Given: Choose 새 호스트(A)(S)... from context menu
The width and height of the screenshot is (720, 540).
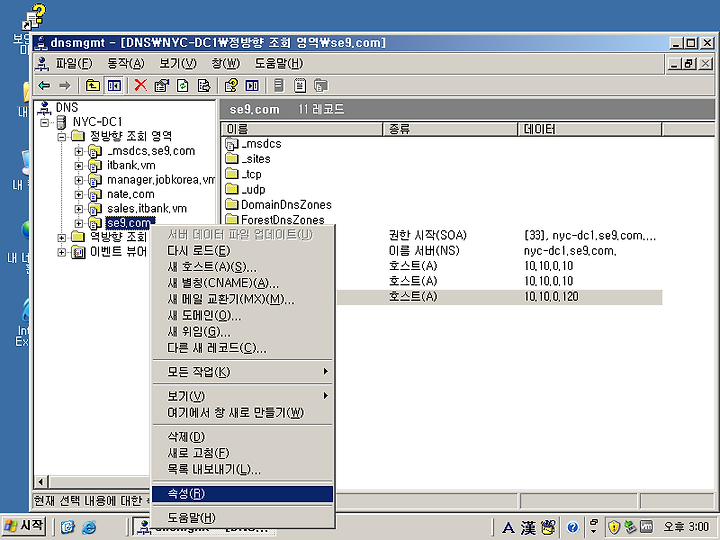Looking at the screenshot, I should [242, 267].
